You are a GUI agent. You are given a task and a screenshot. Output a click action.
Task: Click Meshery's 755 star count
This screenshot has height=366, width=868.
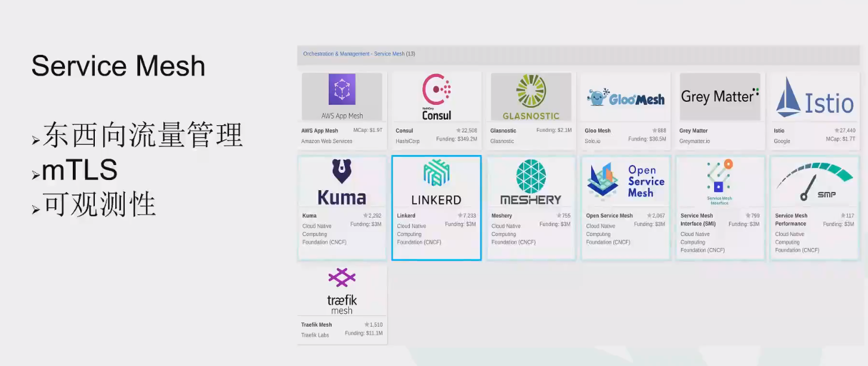point(564,216)
